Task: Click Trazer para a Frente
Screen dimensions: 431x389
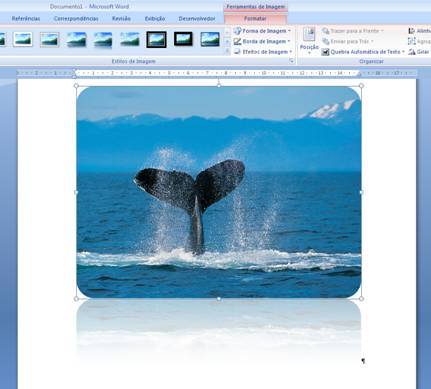Action: pos(353,31)
